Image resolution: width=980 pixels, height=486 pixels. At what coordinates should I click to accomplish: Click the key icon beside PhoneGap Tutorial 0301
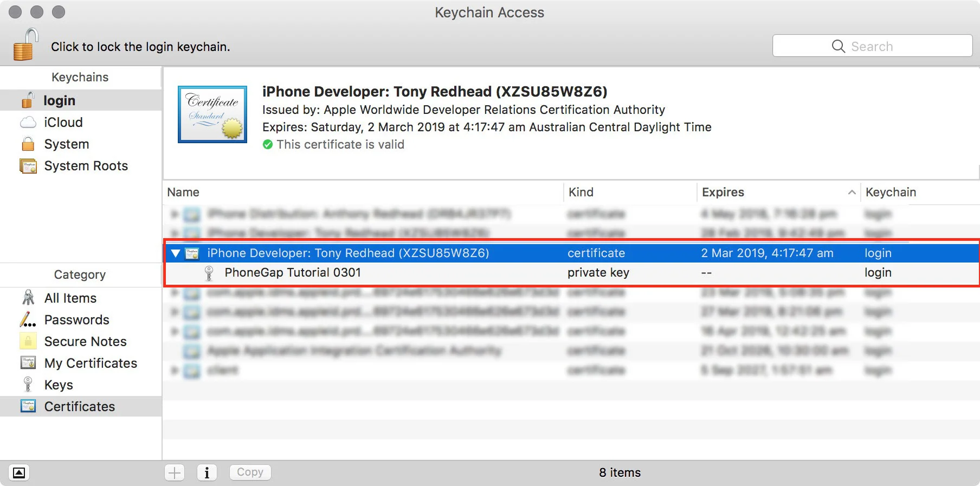point(209,273)
